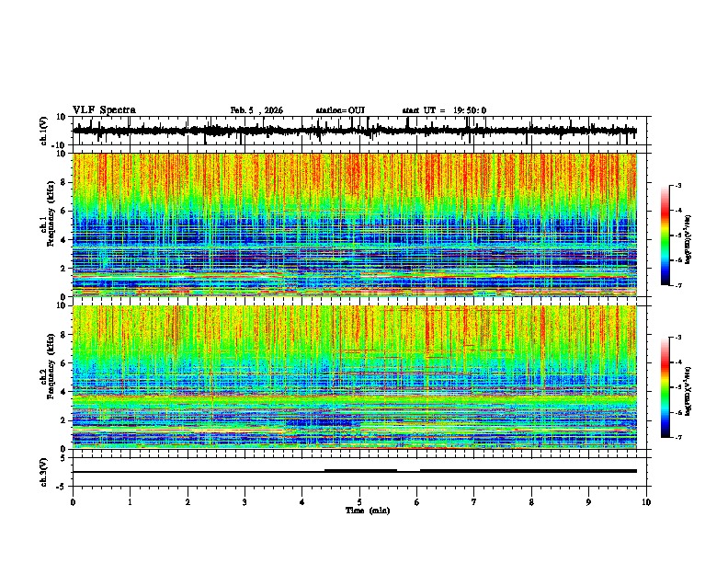Click the "-10" tick on the ch.1(V) axis
Image resolution: width=728 pixels, height=563 pixels.
point(60,145)
